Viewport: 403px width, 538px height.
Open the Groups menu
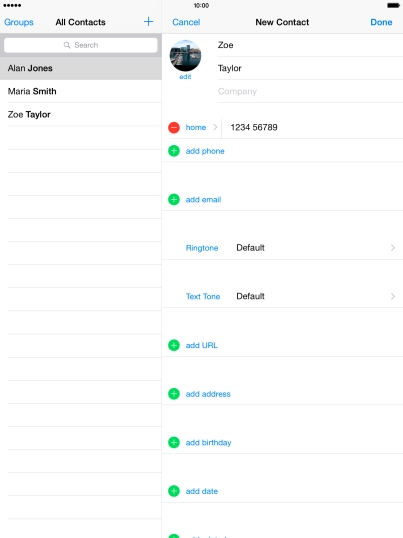coord(19,22)
